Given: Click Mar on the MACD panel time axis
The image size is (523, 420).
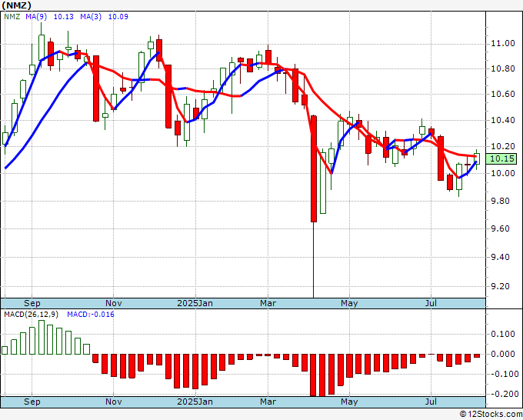Looking at the screenshot, I should (268, 402).
